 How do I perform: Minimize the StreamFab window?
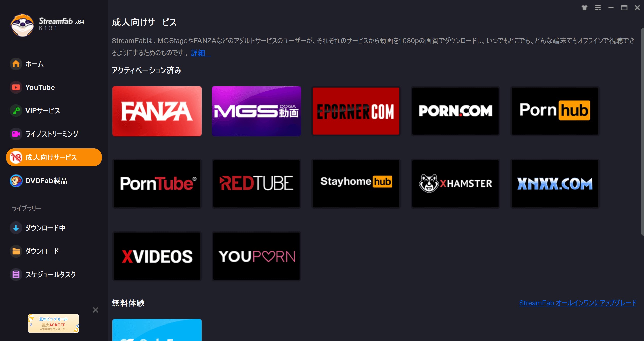click(611, 8)
